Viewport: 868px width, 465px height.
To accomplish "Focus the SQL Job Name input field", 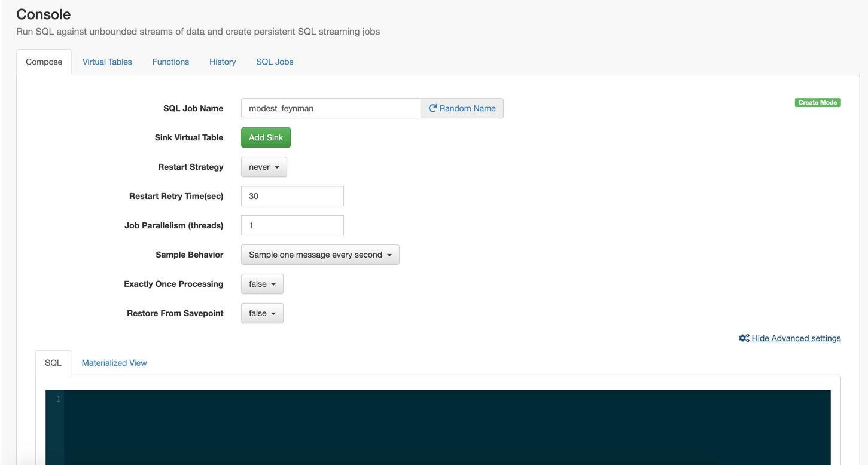I will [x=331, y=108].
